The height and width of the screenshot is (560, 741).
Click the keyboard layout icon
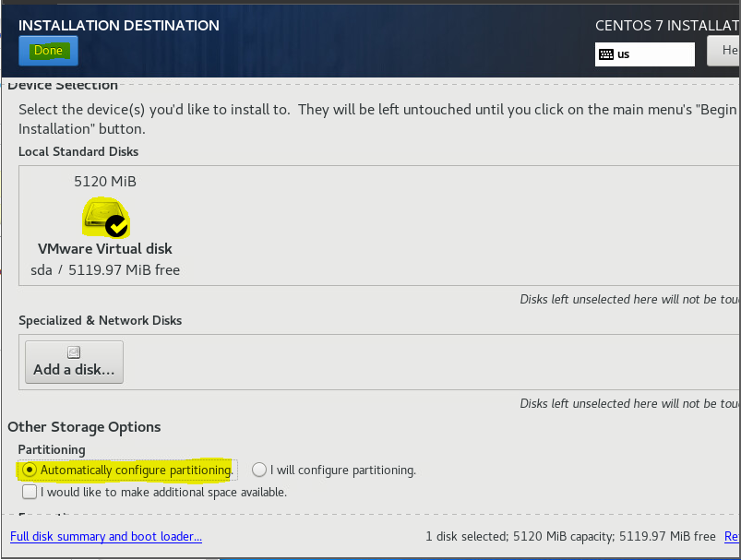tap(606, 54)
